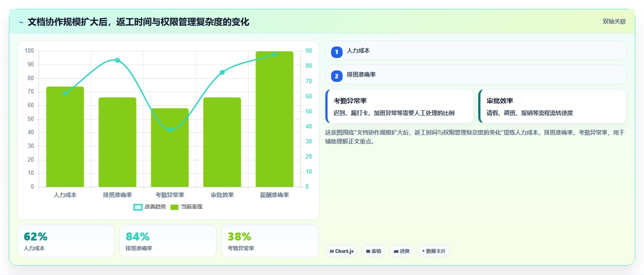
Task: Click the summary paragraph starting 这张图围绕
Action: tap(475, 137)
